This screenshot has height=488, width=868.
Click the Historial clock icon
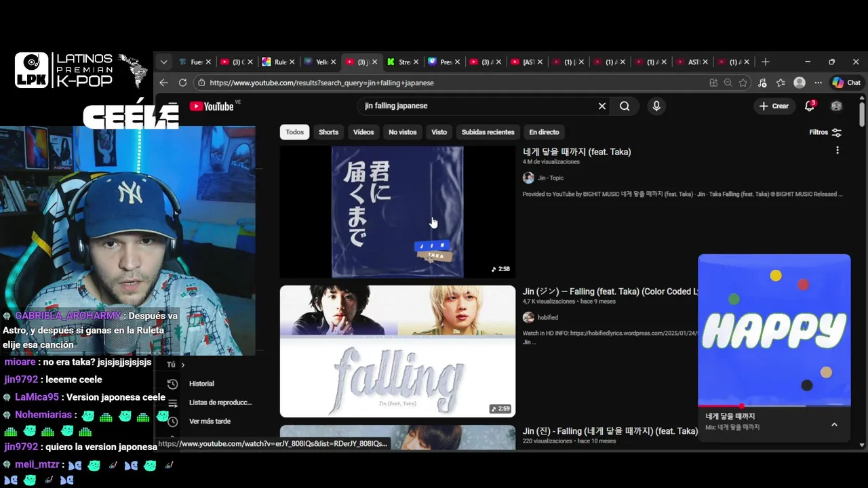pyautogui.click(x=172, y=384)
